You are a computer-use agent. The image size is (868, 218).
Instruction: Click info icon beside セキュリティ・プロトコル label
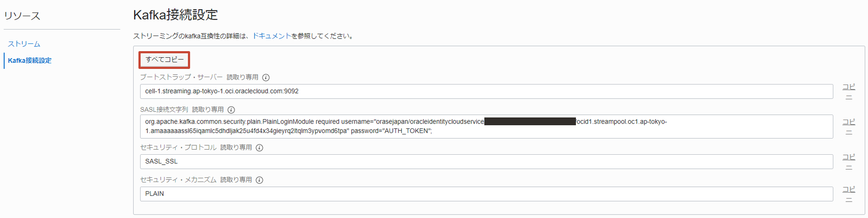click(x=260, y=148)
